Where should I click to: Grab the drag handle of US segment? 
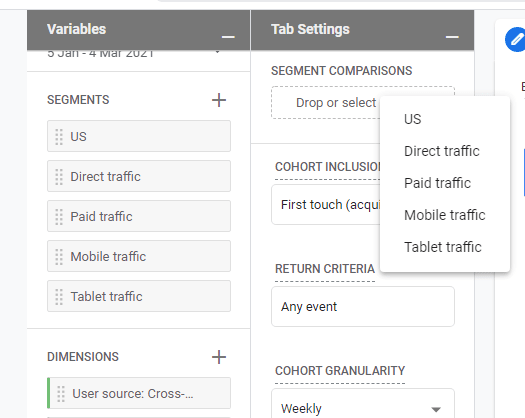tap(59, 136)
